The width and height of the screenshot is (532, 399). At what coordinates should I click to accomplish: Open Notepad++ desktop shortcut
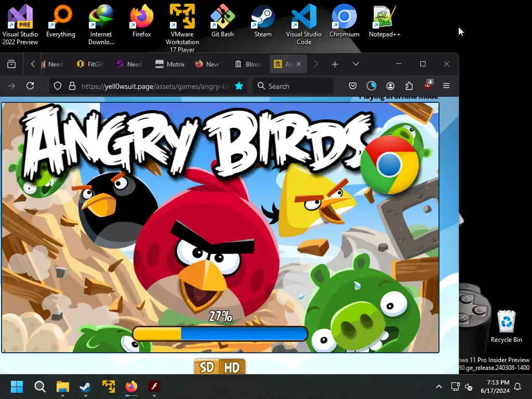pyautogui.click(x=384, y=21)
